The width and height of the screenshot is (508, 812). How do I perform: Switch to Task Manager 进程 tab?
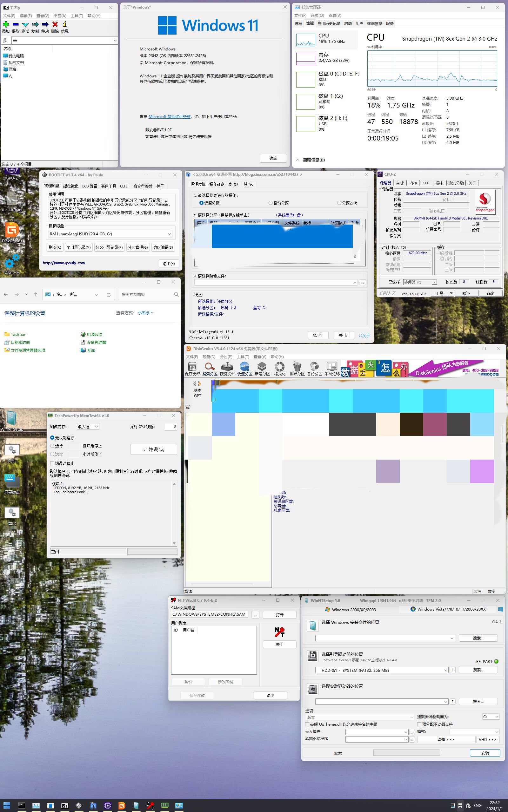tap(298, 23)
